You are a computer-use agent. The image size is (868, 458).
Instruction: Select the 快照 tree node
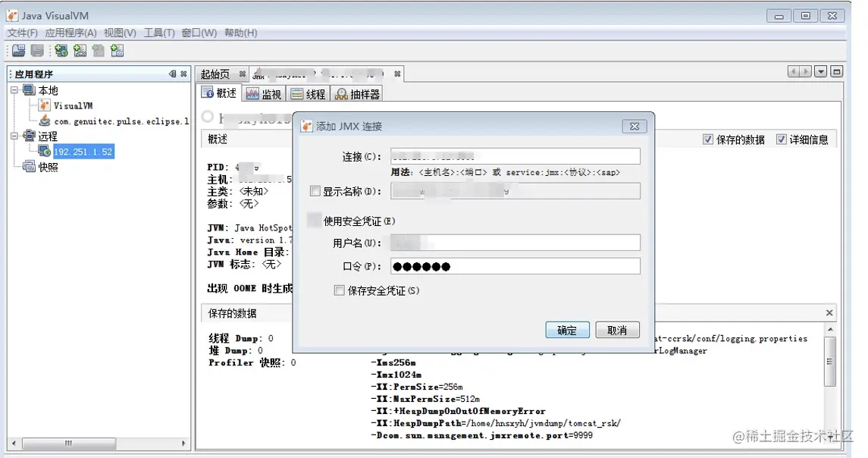tap(49, 167)
